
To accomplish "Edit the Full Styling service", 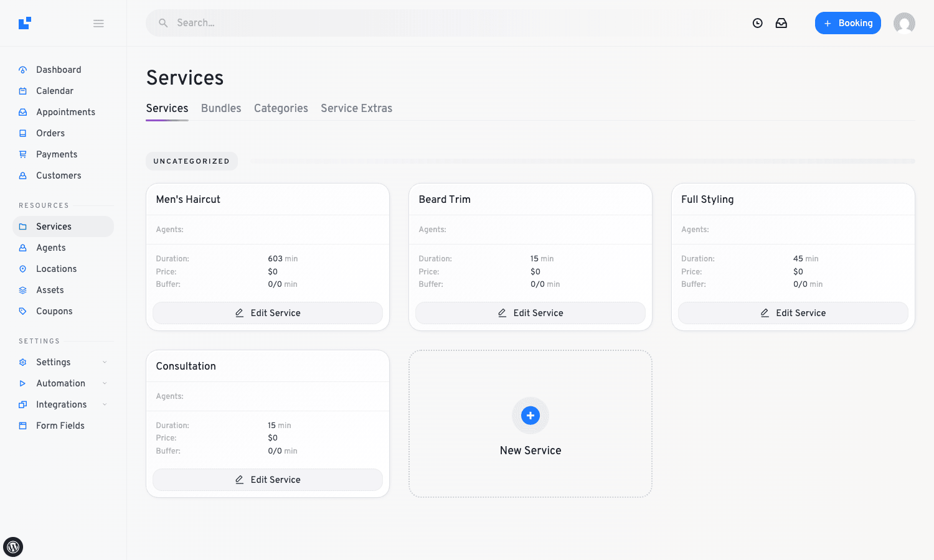I will click(793, 313).
